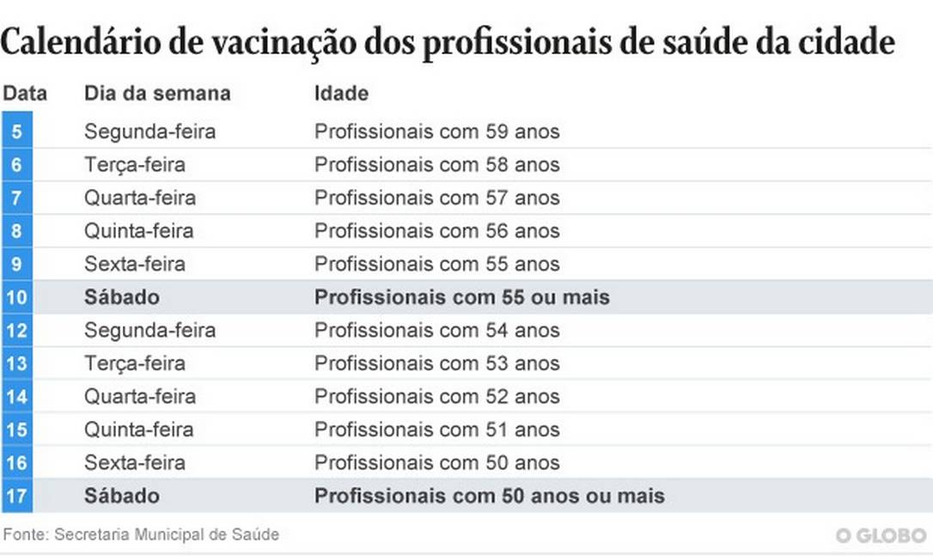Click the blue date cell 5
This screenshot has height=560, width=933.
click(x=17, y=131)
